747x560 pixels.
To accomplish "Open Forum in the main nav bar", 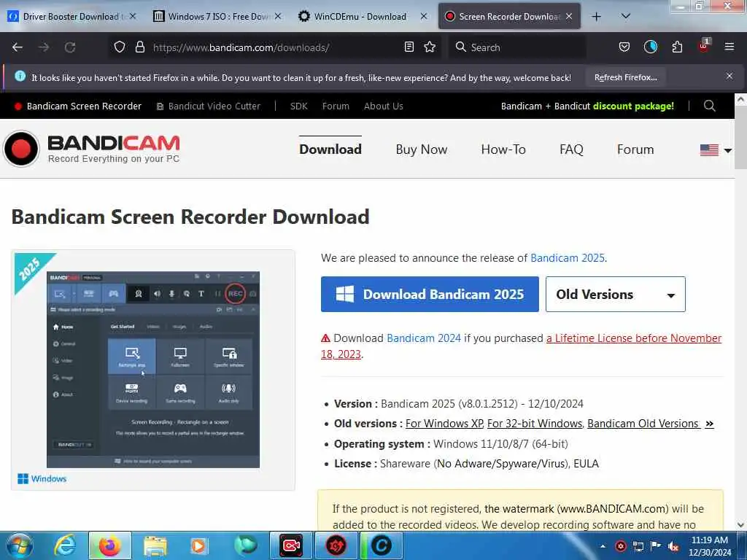I will point(635,149).
